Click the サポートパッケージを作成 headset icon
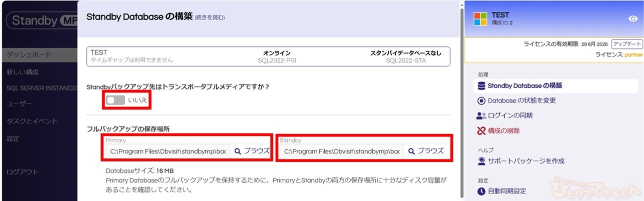The height and width of the screenshot is (201, 644). pos(481,161)
